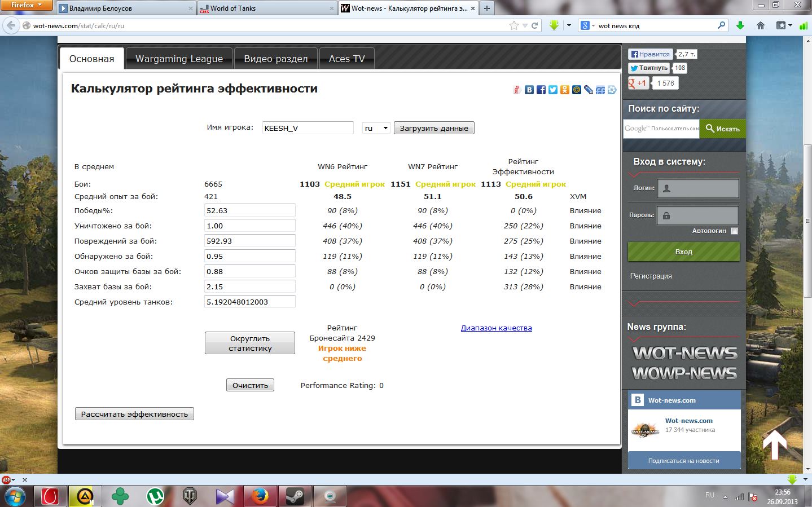Open uTorrent from the taskbar
This screenshot has width=812, height=507.
155,496
